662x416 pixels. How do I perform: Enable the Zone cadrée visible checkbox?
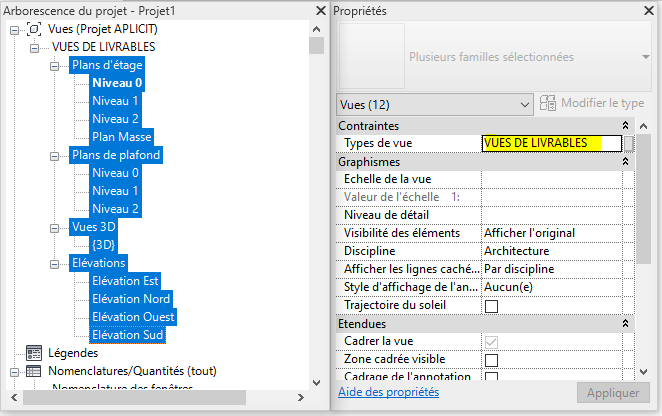(491, 360)
